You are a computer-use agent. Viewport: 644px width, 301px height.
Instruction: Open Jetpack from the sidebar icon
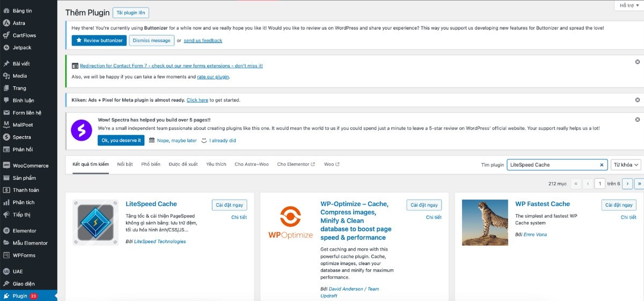pyautogui.click(x=6, y=48)
